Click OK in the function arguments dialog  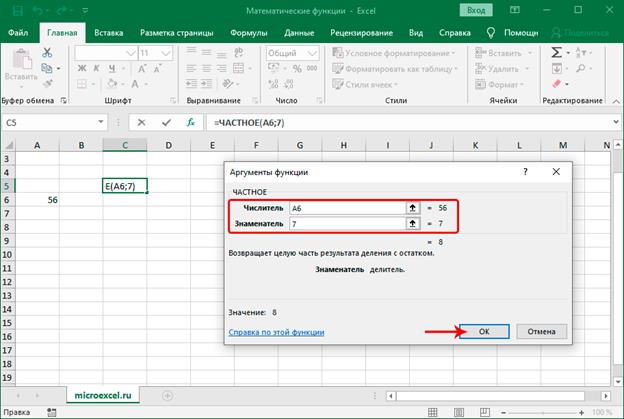point(484,331)
